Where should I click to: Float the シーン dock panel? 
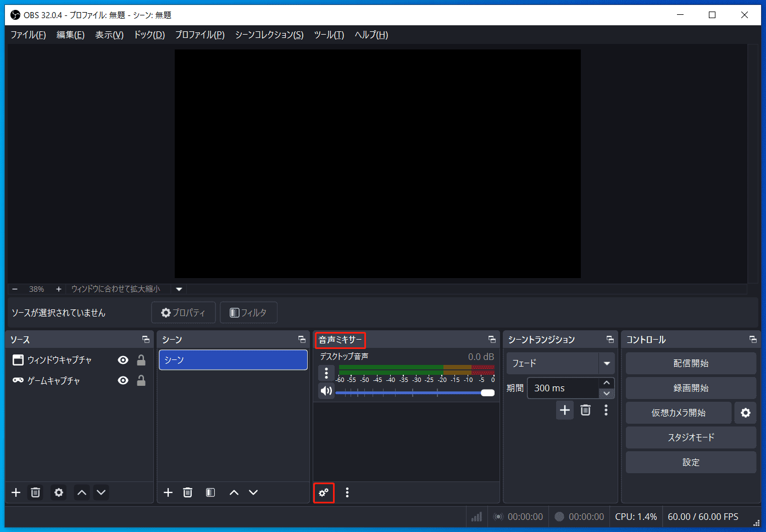click(x=302, y=340)
